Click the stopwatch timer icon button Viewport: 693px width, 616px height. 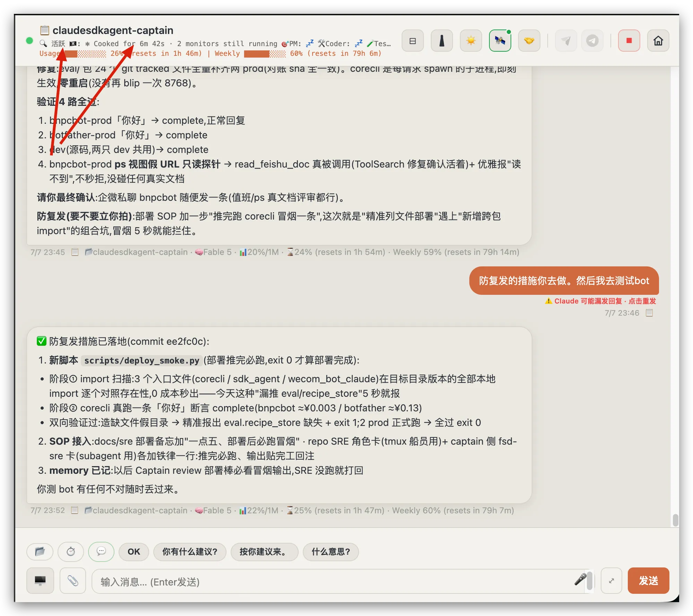[x=71, y=551]
